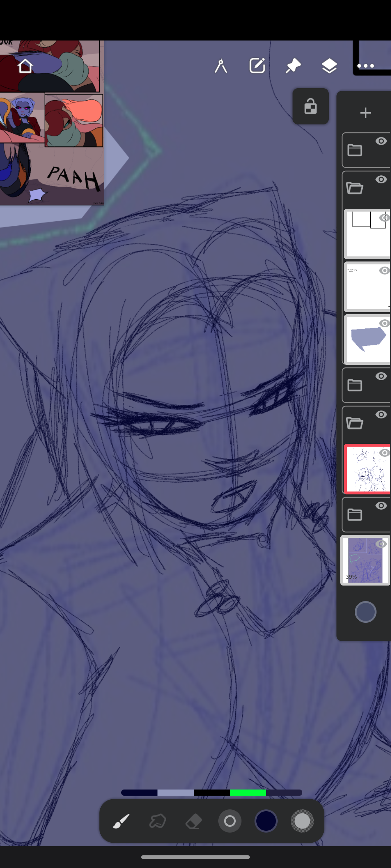Viewport: 391px width, 868px height.
Task: Open the comic reference image thumbnail
Action: (52, 123)
